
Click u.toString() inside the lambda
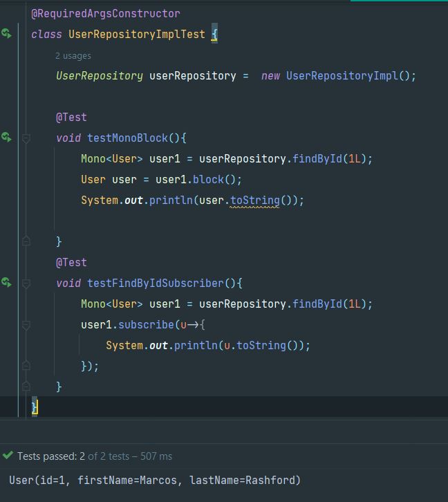click(262, 346)
